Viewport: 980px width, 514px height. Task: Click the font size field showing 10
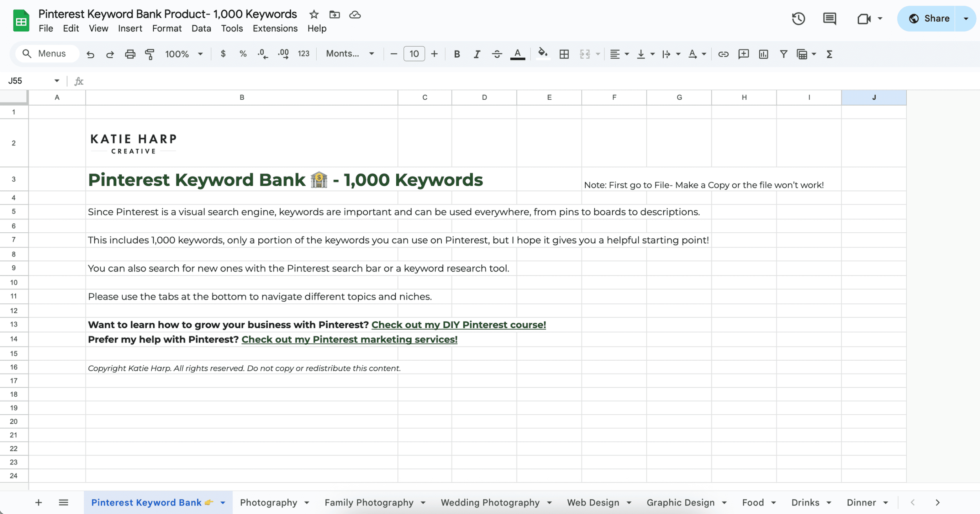point(414,54)
